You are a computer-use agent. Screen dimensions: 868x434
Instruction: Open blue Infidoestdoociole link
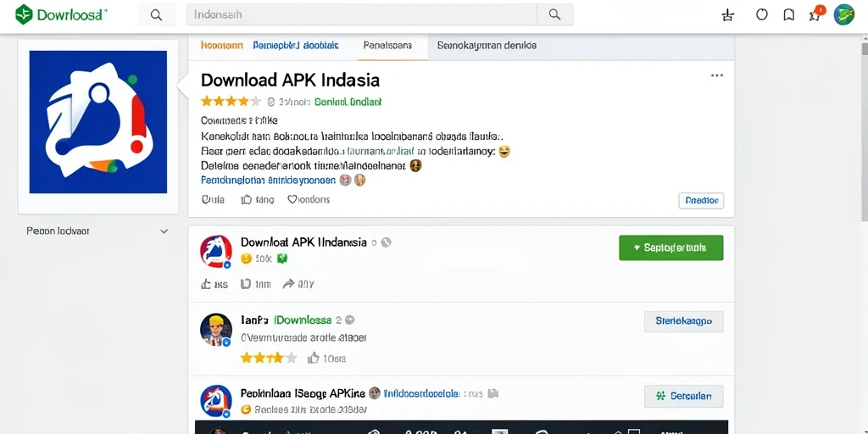pyautogui.click(x=421, y=393)
